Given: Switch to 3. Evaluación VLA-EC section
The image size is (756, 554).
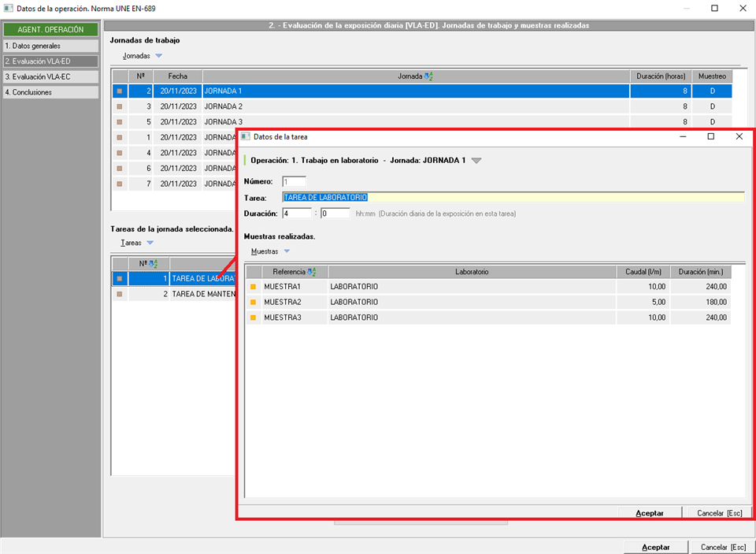Looking at the screenshot, I should tap(50, 76).
